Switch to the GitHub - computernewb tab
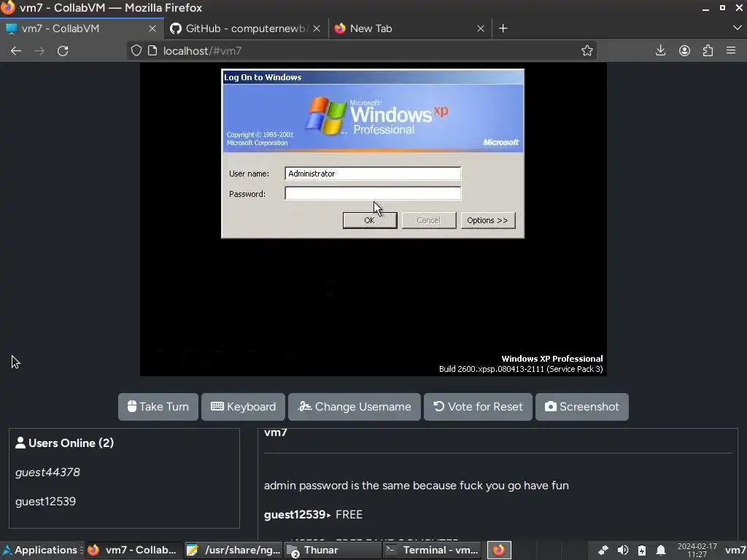Screen dimensions: 747x560 coord(247,28)
